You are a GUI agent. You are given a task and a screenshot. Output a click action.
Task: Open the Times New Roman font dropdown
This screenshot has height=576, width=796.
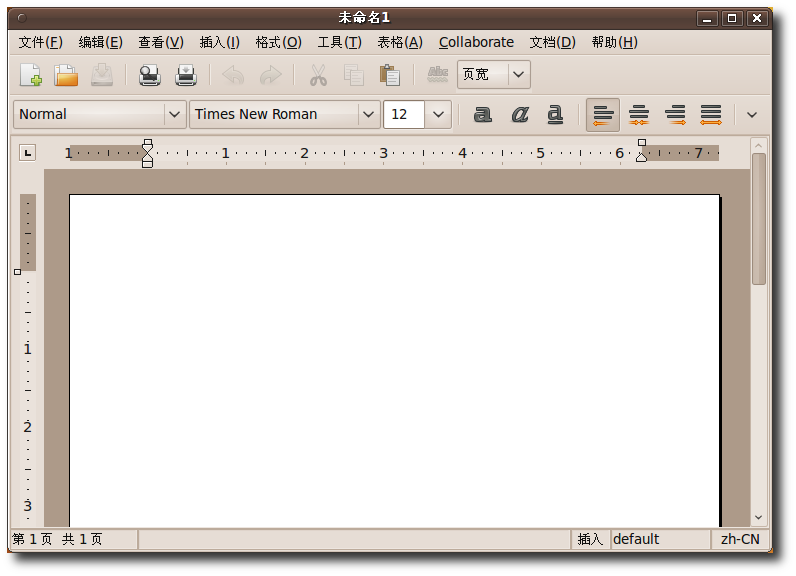point(369,115)
